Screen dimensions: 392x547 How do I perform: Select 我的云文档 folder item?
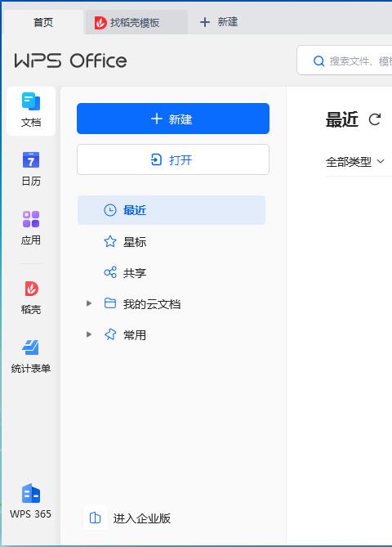pyautogui.click(x=171, y=304)
